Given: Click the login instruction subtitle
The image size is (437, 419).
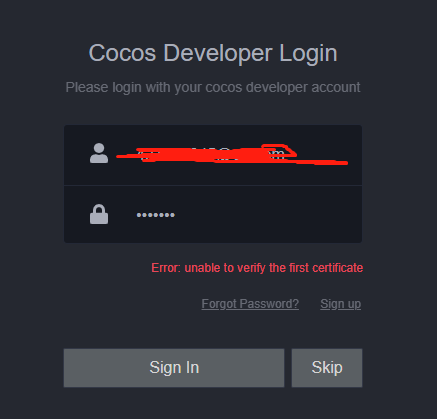Looking at the screenshot, I should coord(213,88).
